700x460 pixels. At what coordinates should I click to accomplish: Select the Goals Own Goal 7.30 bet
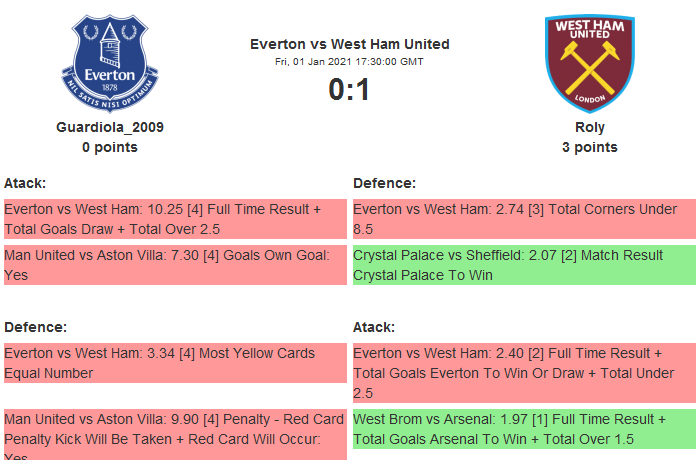[174, 265]
